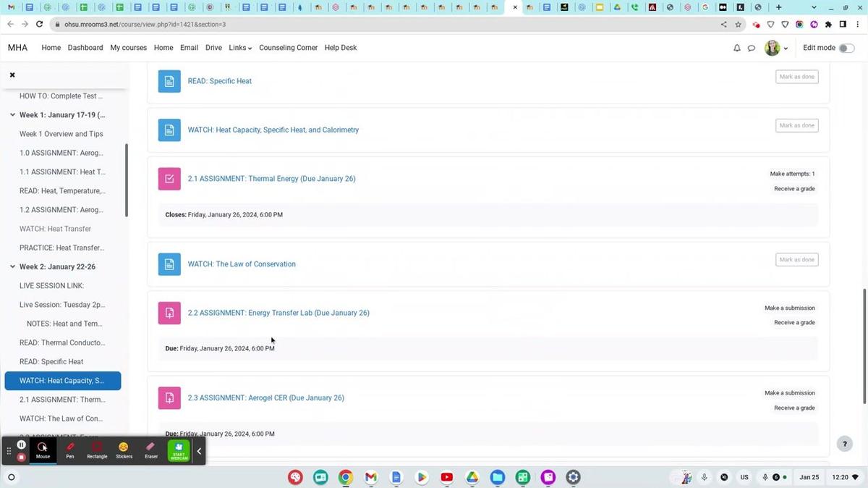The image size is (868, 488).
Task: Collapse Week 2: January 22-26 section
Action: pyautogui.click(x=12, y=266)
